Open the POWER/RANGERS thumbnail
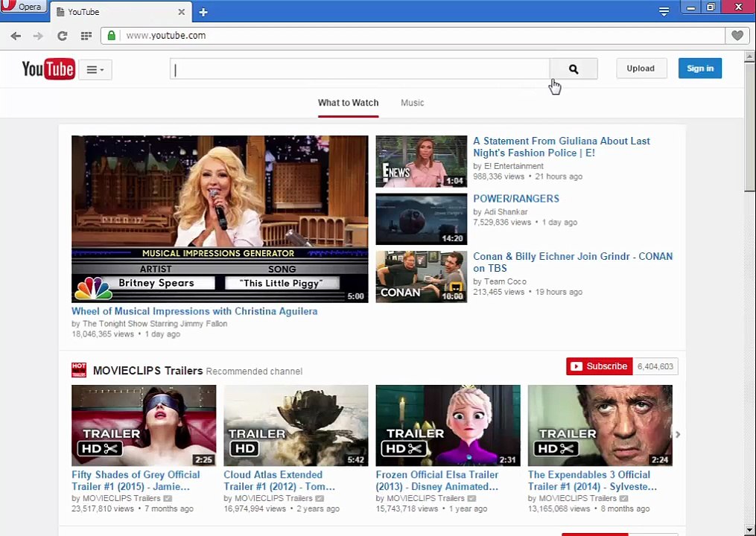 tap(422, 220)
